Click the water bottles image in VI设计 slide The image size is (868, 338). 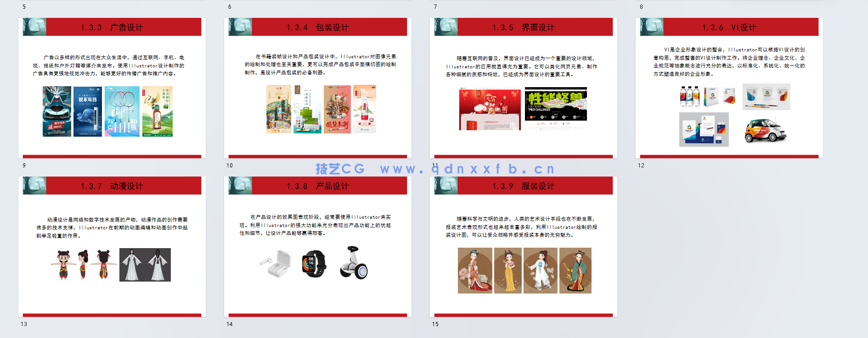point(690,97)
